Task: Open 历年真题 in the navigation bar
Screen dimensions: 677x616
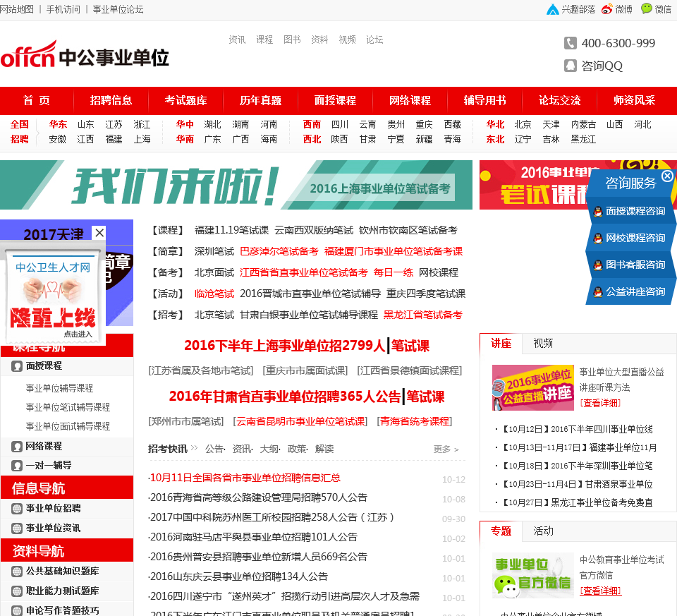Action: click(260, 101)
